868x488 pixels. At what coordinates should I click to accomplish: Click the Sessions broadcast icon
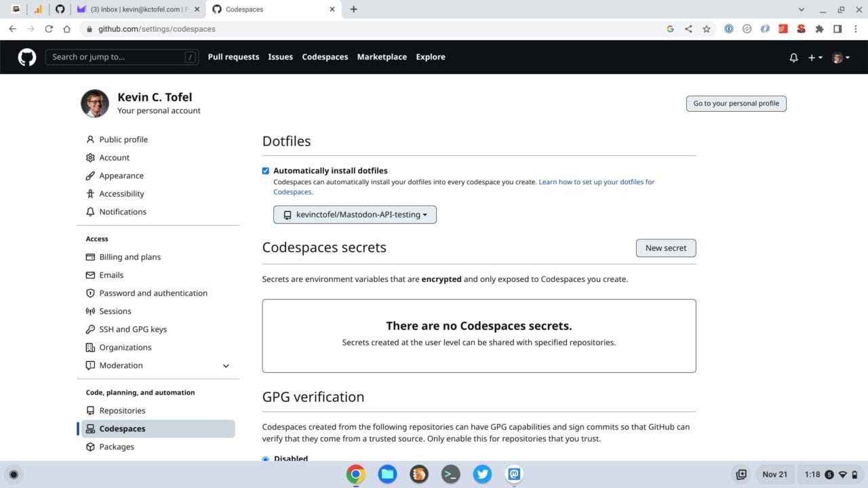pos(90,311)
